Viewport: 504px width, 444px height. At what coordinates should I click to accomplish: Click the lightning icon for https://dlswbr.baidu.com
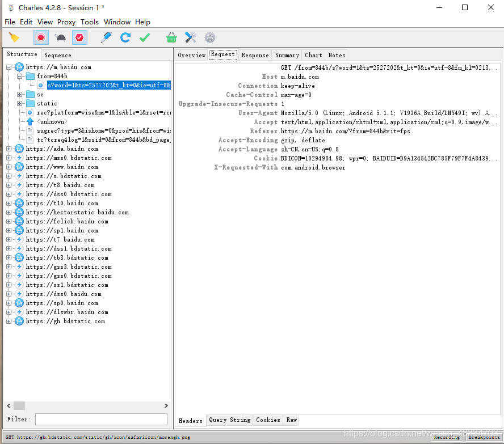coord(19,312)
